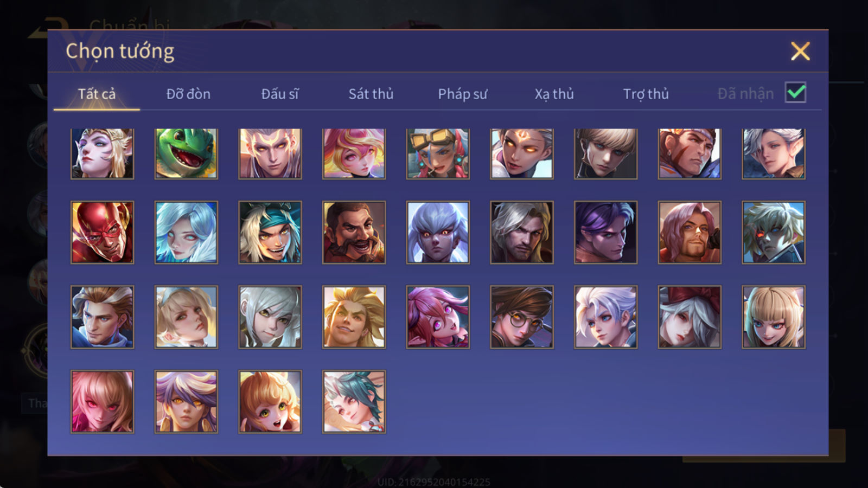Show the Pháp sư hero list
This screenshot has height=488, width=868.
(x=463, y=94)
